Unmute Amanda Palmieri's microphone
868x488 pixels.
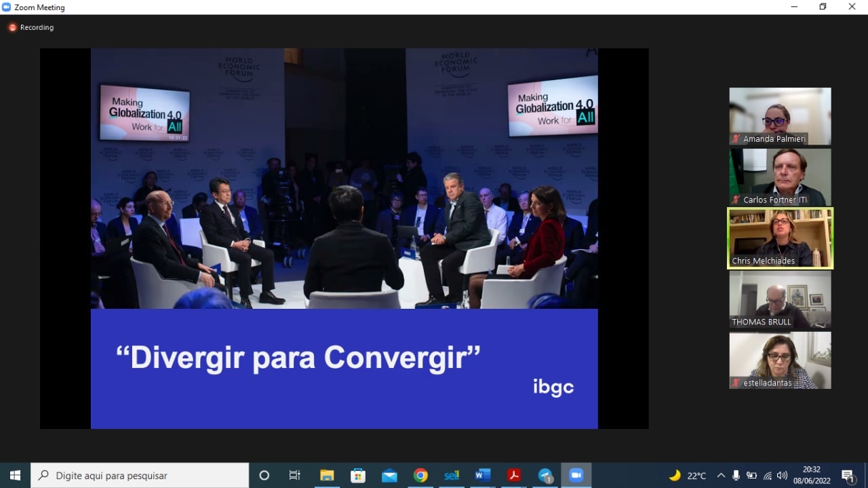click(x=734, y=138)
